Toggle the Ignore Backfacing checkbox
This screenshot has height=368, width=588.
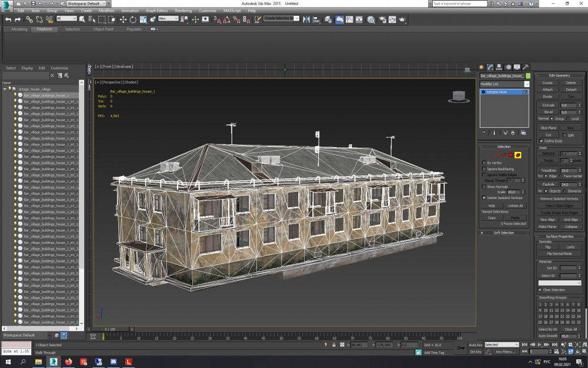[484, 169]
